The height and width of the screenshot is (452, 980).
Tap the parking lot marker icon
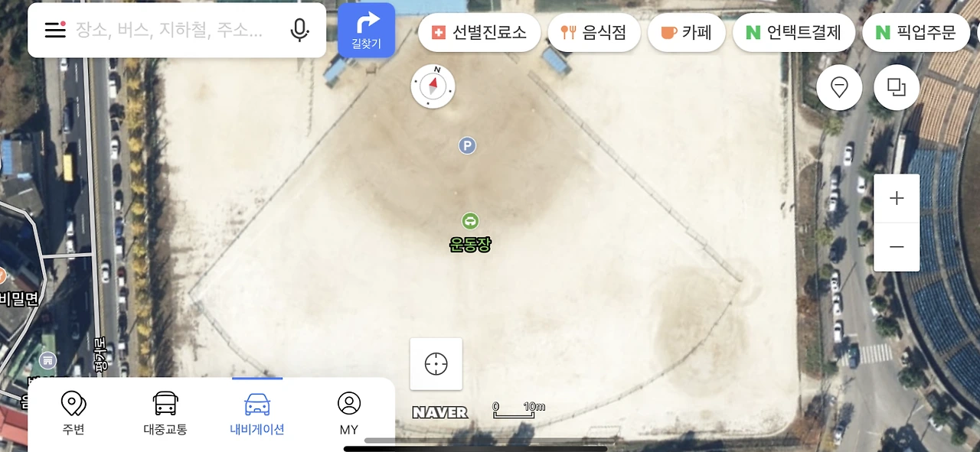click(x=467, y=145)
